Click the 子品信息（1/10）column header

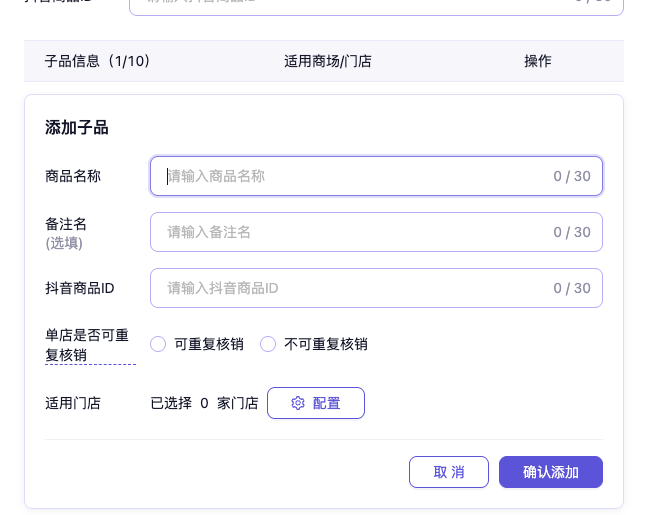97,61
